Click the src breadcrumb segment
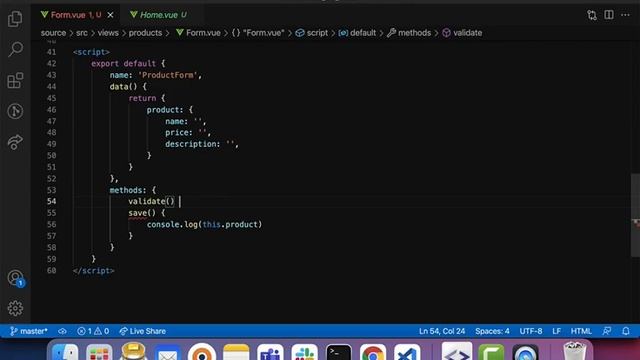This screenshot has height=360, width=640. (82, 33)
